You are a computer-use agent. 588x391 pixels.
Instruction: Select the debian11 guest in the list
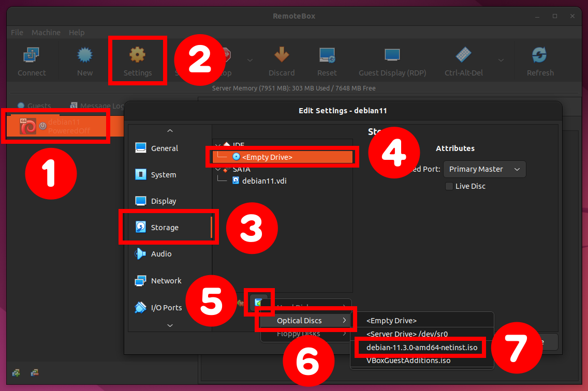coord(65,126)
